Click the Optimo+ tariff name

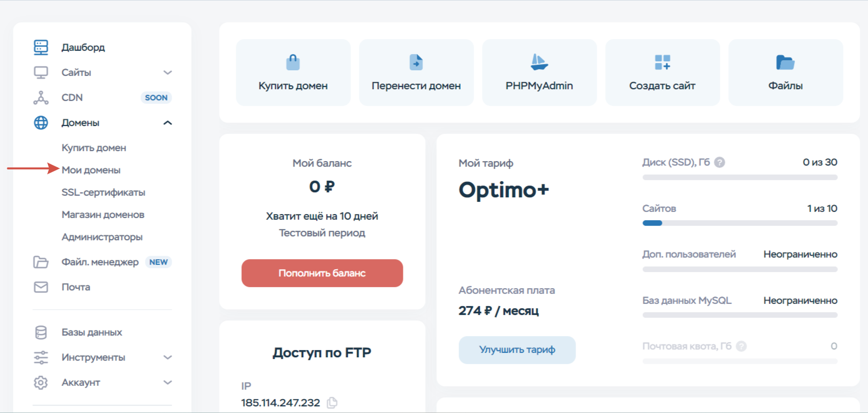pos(504,190)
